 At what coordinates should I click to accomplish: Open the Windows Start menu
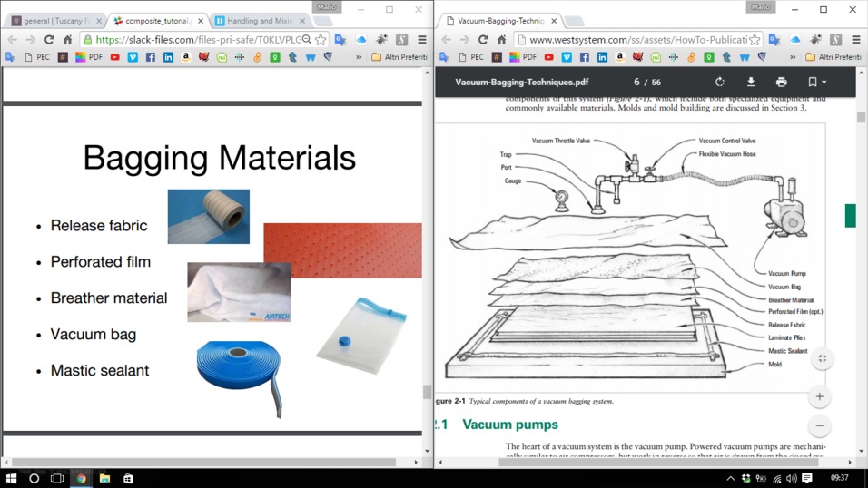click(x=11, y=478)
